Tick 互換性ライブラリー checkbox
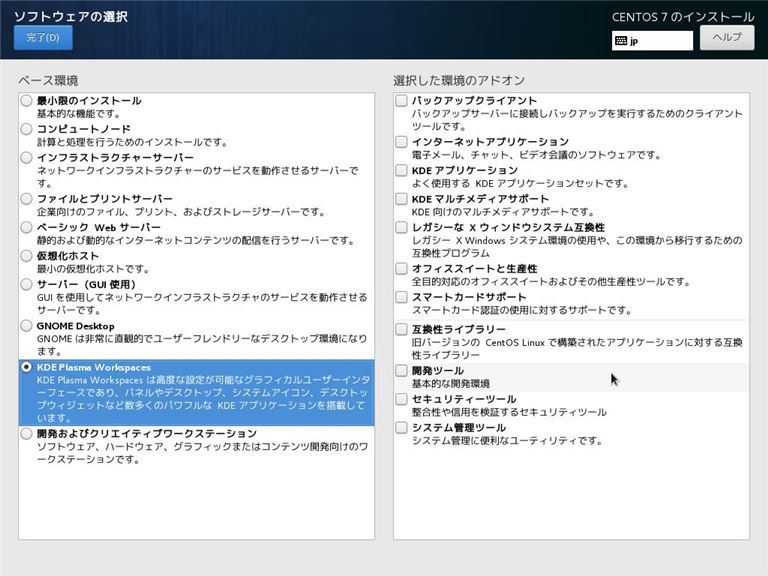 [x=401, y=329]
